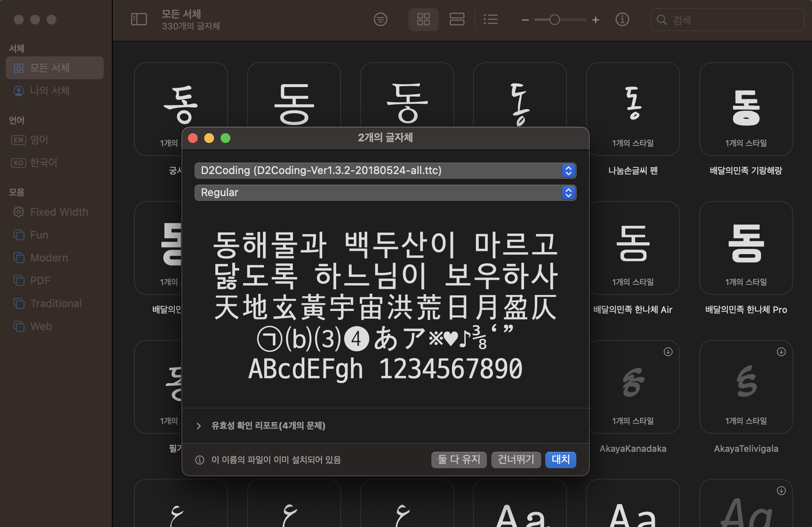Click the 330개의 글자체 subtitle text
Screen dimensions: 812x527
(191, 26)
